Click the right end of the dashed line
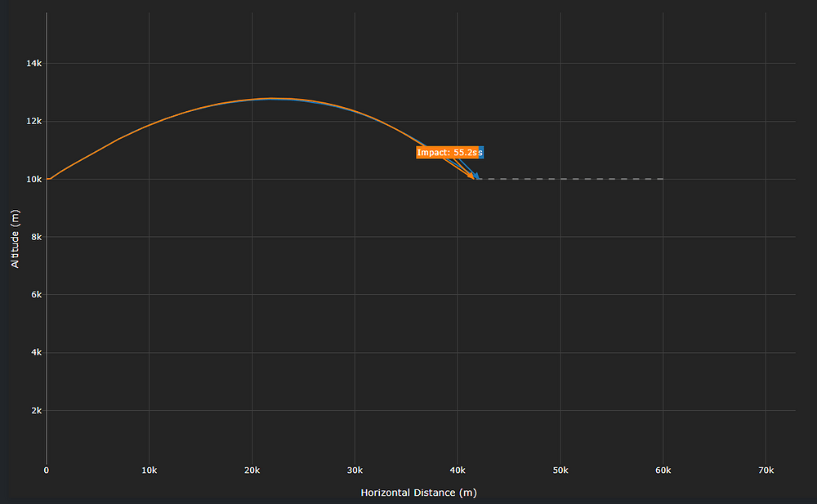This screenshot has width=817, height=504. (x=662, y=179)
